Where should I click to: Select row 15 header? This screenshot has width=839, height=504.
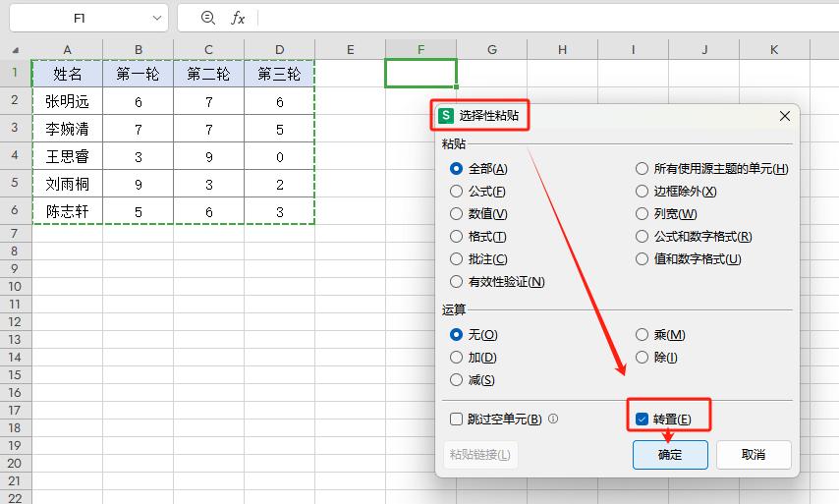point(15,374)
